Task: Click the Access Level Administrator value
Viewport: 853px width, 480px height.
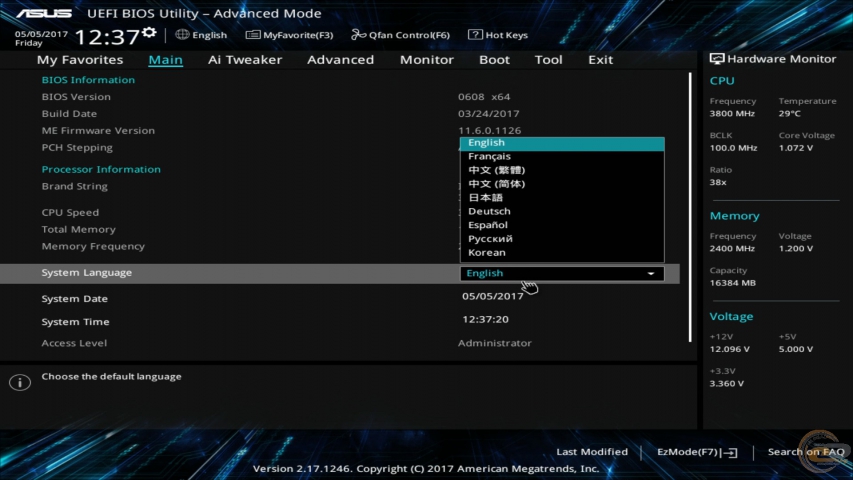Action: pyautogui.click(x=495, y=343)
